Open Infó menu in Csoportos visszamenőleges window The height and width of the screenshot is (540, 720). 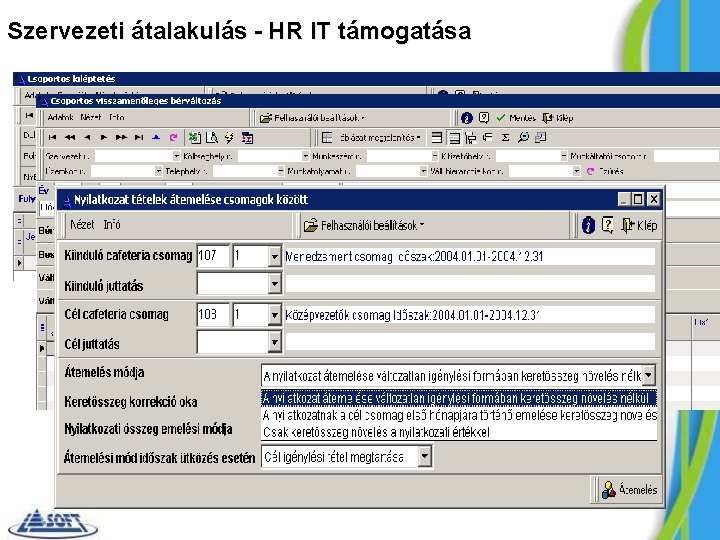[117, 118]
